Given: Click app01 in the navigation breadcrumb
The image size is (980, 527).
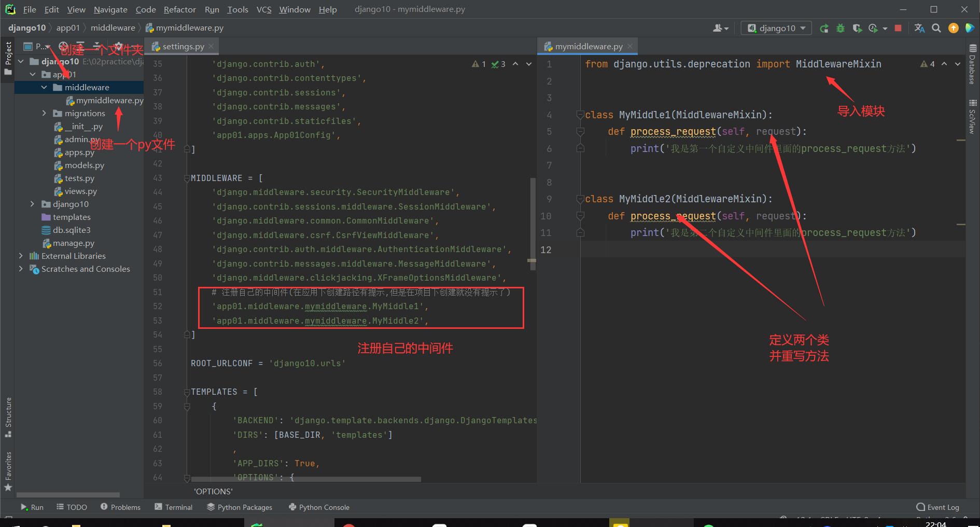Looking at the screenshot, I should click(x=68, y=28).
